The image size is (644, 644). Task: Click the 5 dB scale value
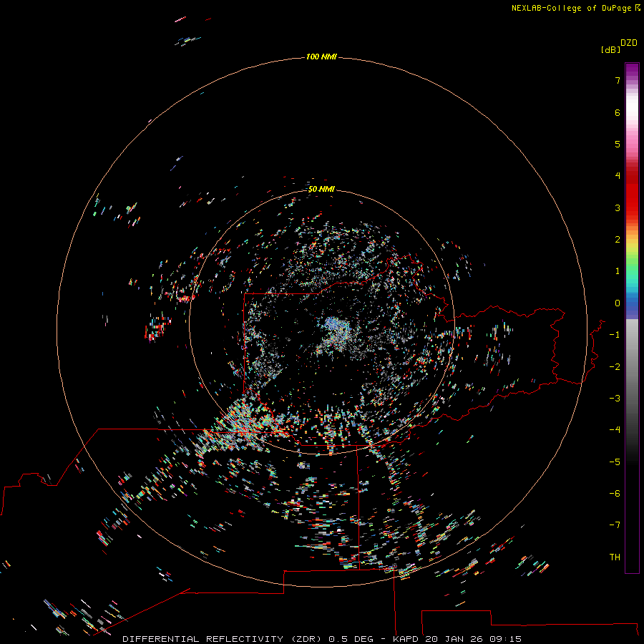pos(618,144)
